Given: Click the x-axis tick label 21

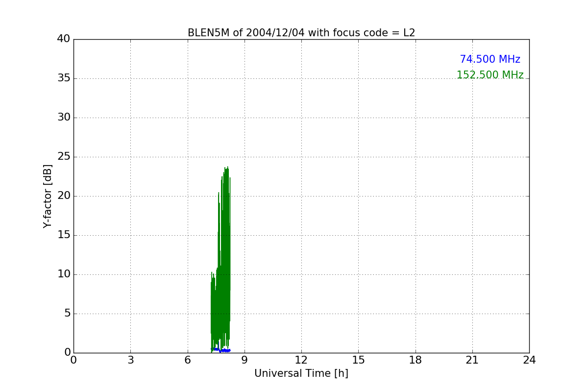Looking at the screenshot, I should coord(472,360).
